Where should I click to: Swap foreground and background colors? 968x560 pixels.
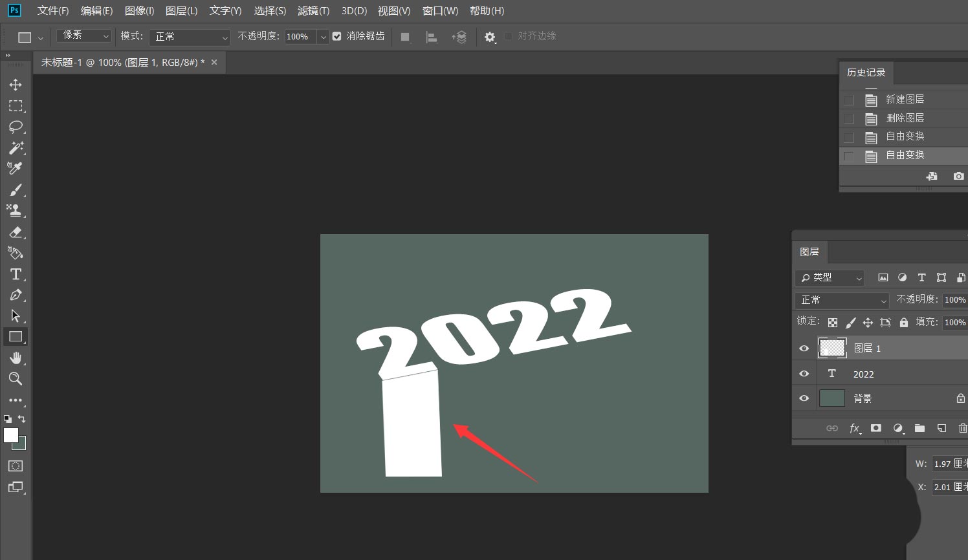tap(22, 419)
